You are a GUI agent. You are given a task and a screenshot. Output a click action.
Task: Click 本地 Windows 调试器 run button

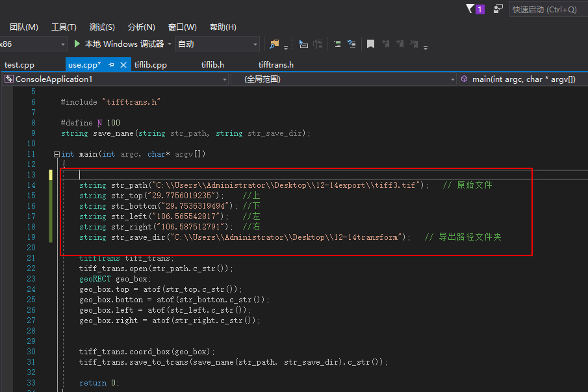pos(120,44)
